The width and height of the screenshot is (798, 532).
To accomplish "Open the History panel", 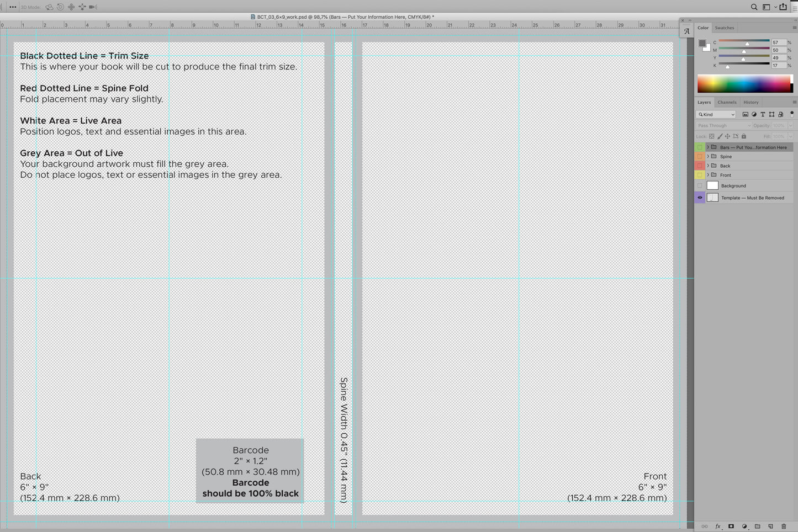I will (751, 102).
